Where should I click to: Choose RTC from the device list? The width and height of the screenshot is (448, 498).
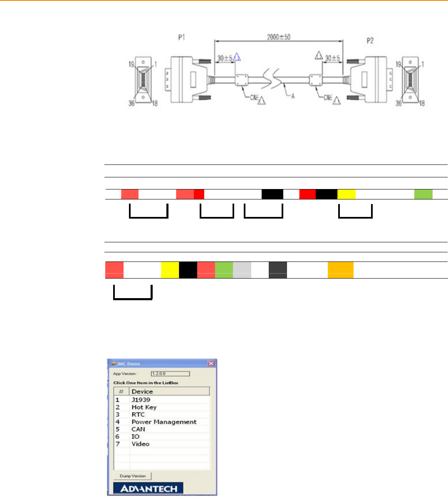tap(162, 414)
